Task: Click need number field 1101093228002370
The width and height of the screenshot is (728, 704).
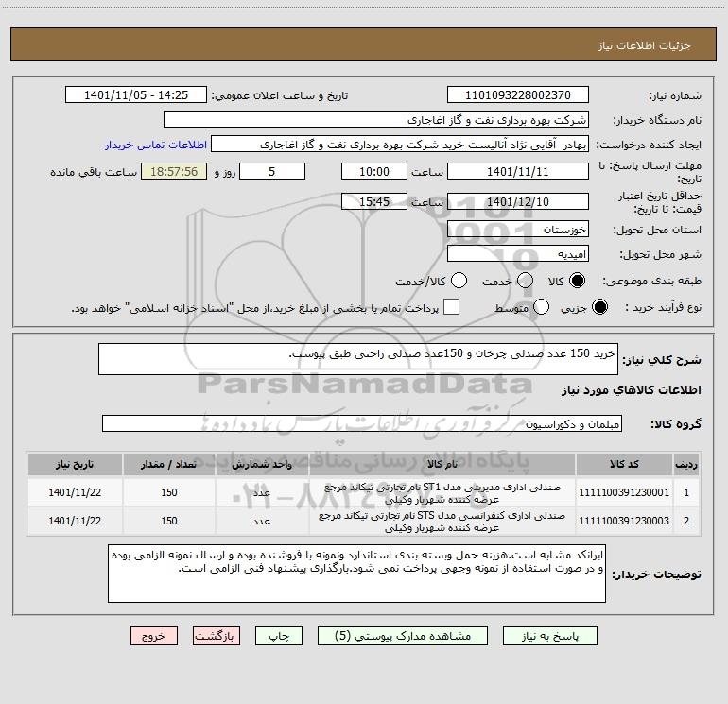Action: click(x=518, y=95)
